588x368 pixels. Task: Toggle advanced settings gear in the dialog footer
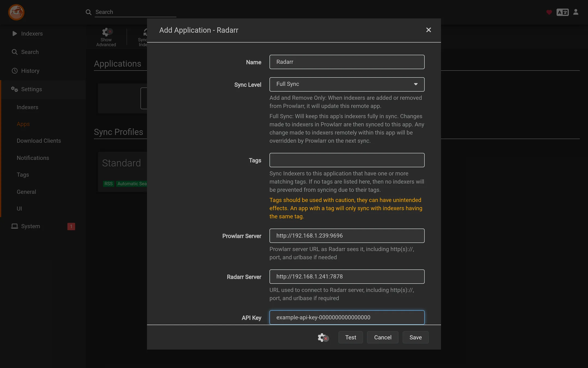tap(323, 337)
